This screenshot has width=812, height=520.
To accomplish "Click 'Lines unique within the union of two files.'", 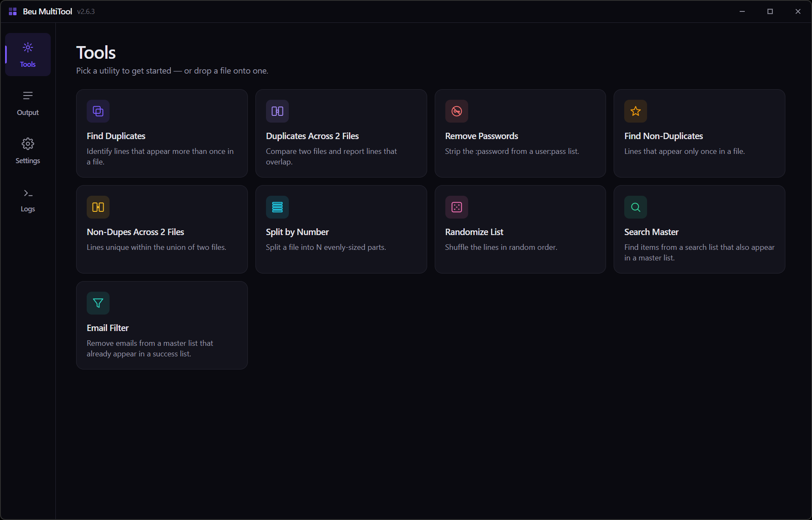I will (x=156, y=247).
